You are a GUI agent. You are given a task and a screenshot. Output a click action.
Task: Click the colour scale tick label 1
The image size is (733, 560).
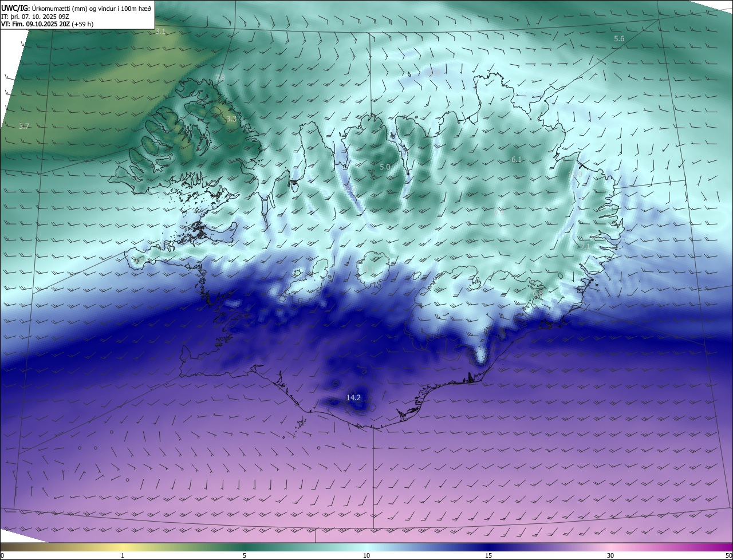tap(123, 555)
